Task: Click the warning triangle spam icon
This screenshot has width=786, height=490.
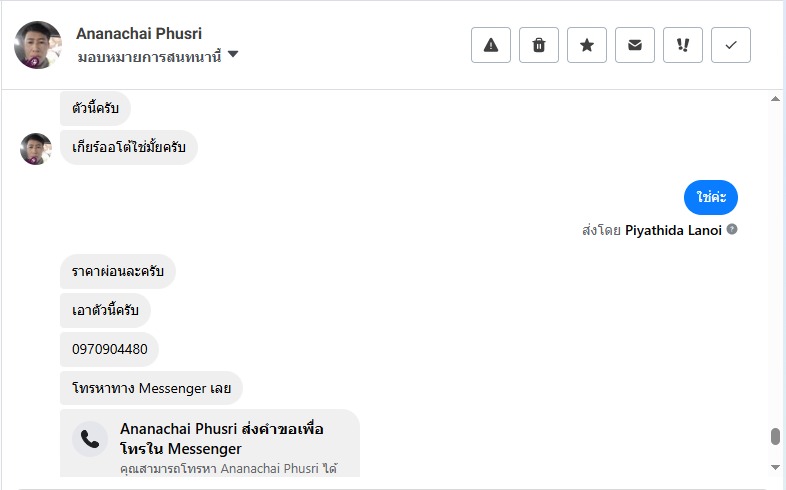Action: tap(491, 45)
